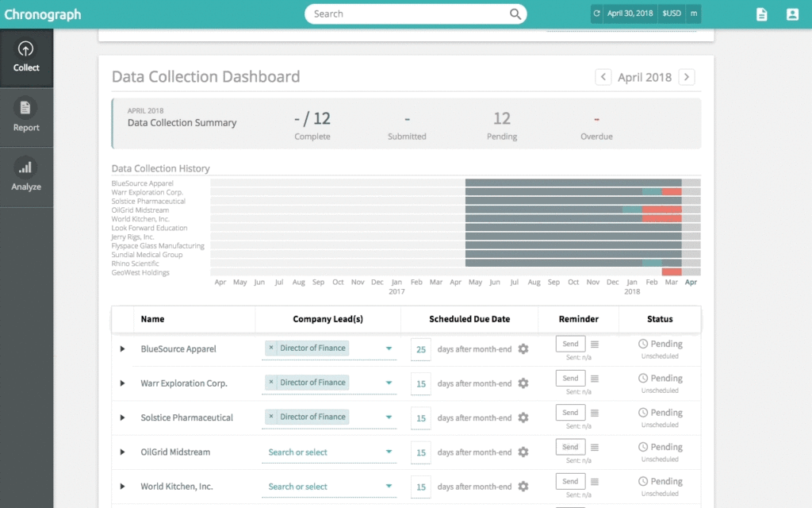
Task: Open schedule settings gear for BlueSource Apparel
Action: click(523, 348)
